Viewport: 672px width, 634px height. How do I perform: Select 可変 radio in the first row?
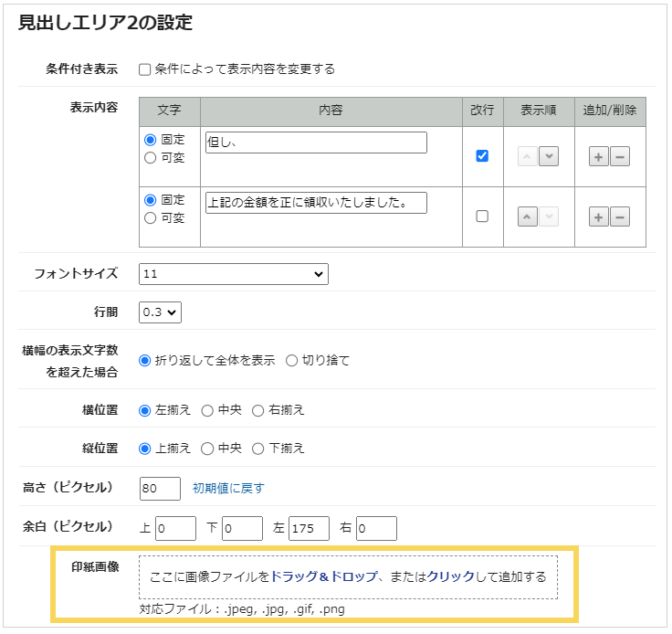click(151, 158)
